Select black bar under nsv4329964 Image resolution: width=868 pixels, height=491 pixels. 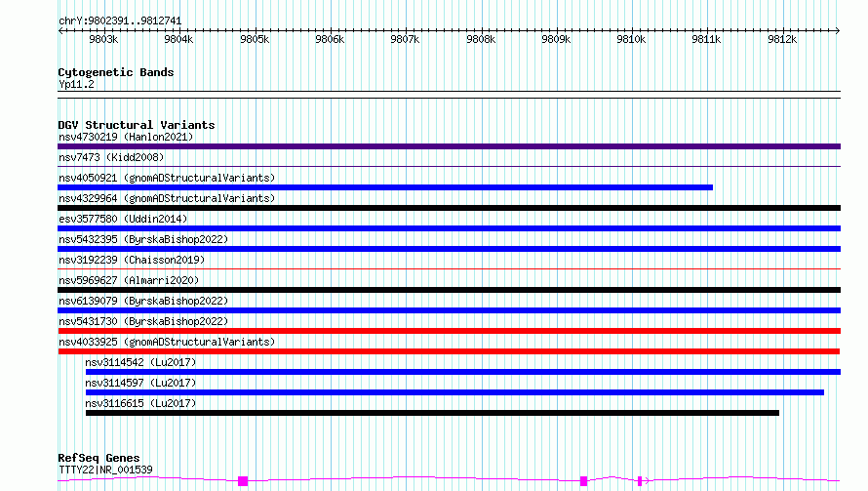click(449, 208)
